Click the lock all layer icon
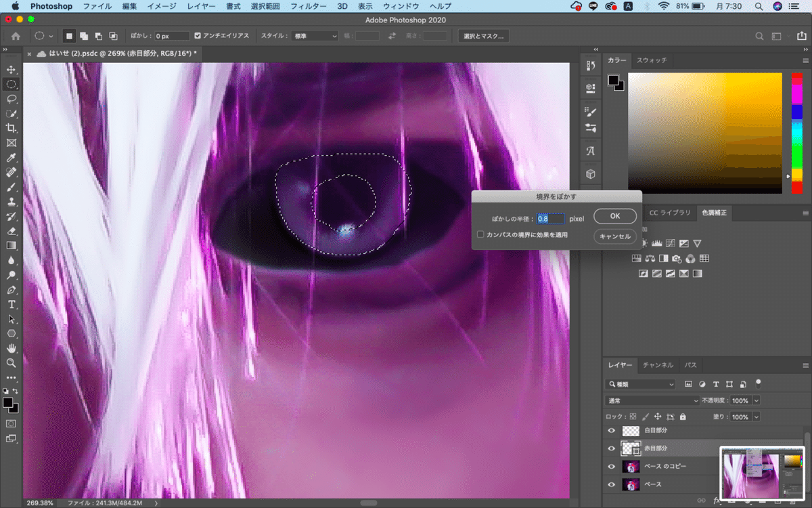812x508 pixels. (x=683, y=417)
